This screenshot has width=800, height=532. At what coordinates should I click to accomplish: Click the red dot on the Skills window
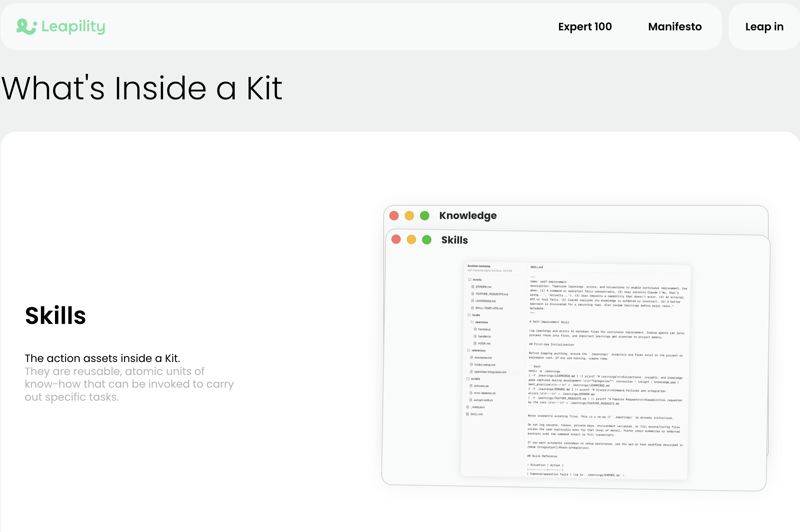coord(396,239)
